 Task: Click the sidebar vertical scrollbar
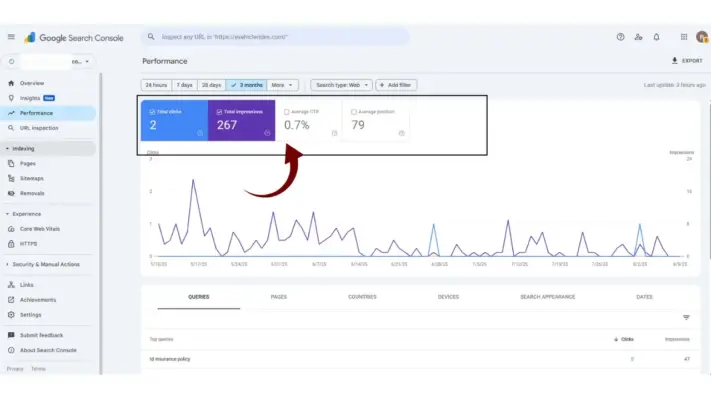point(100,223)
